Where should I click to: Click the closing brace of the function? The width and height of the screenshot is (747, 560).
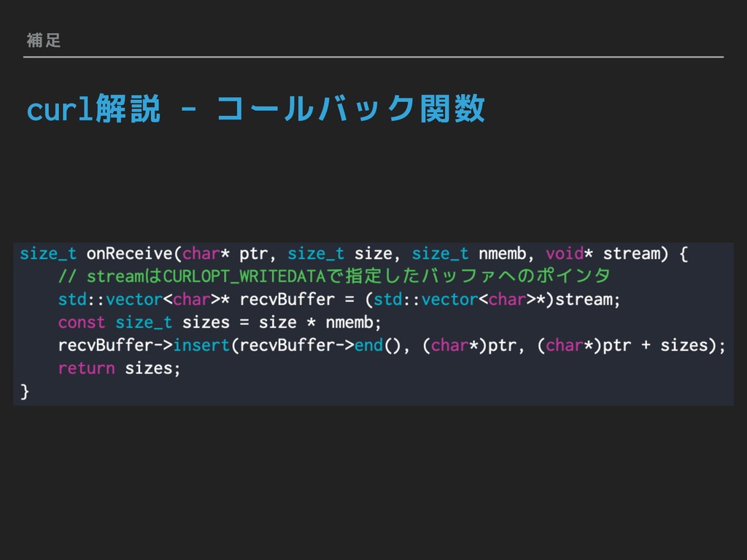click(25, 392)
